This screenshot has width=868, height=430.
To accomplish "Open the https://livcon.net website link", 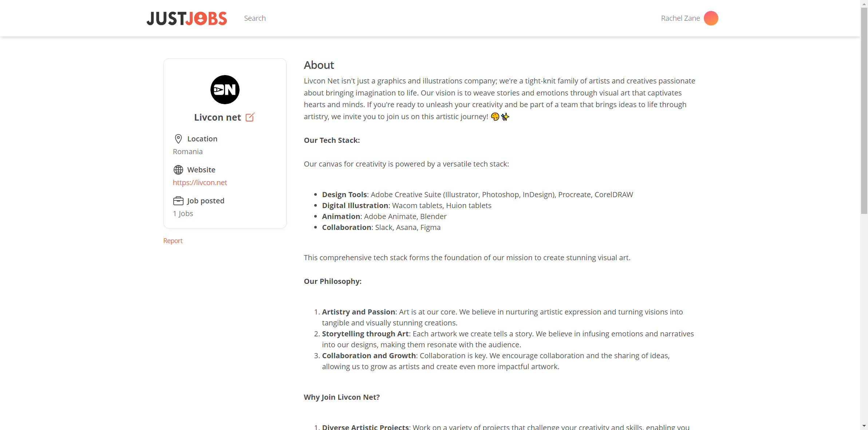I will click(200, 183).
